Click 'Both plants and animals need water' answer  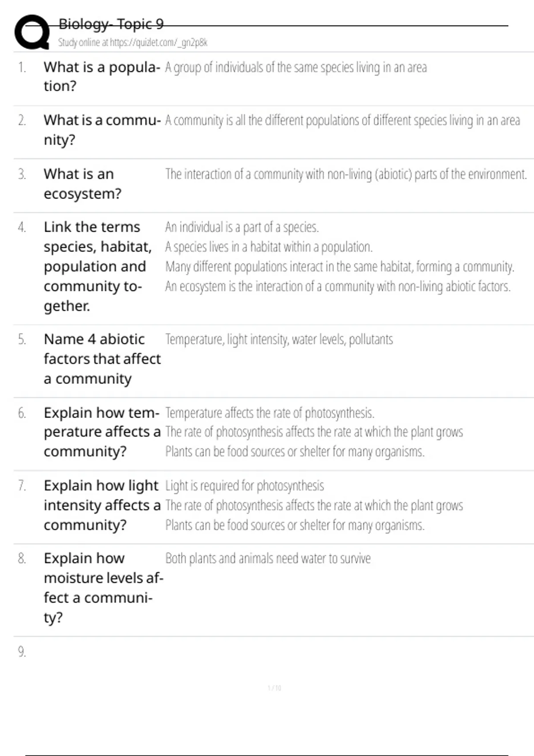(x=268, y=559)
